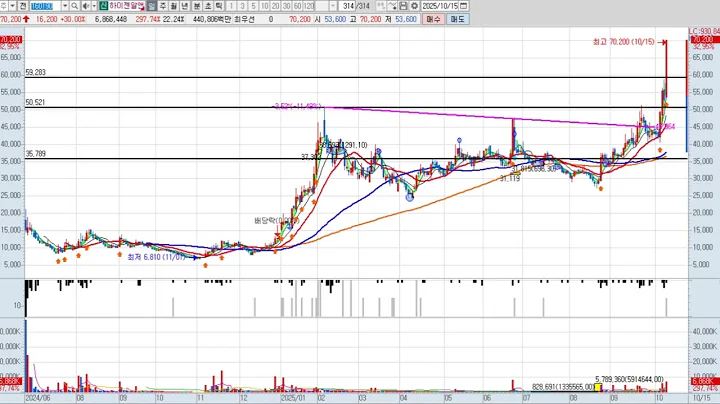The image size is (720, 404).
Task: Open the dropdown beside the speaker icon
Action: tap(94, 6)
